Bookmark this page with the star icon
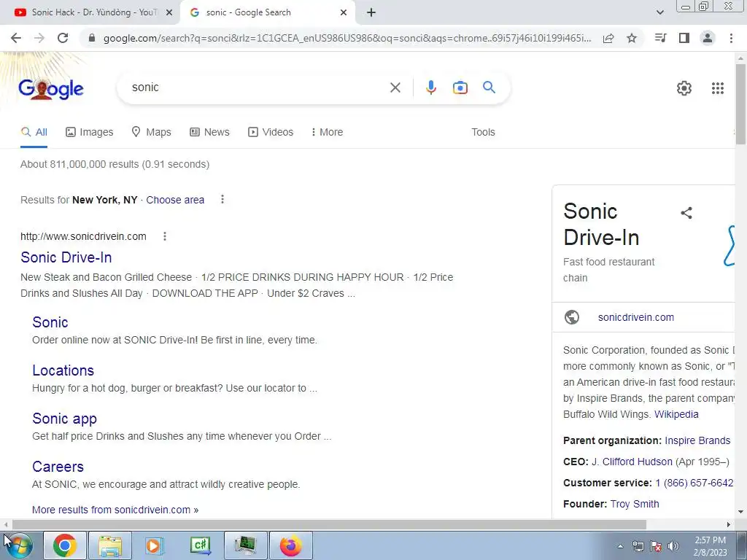This screenshot has height=560, width=747. pyautogui.click(x=632, y=38)
